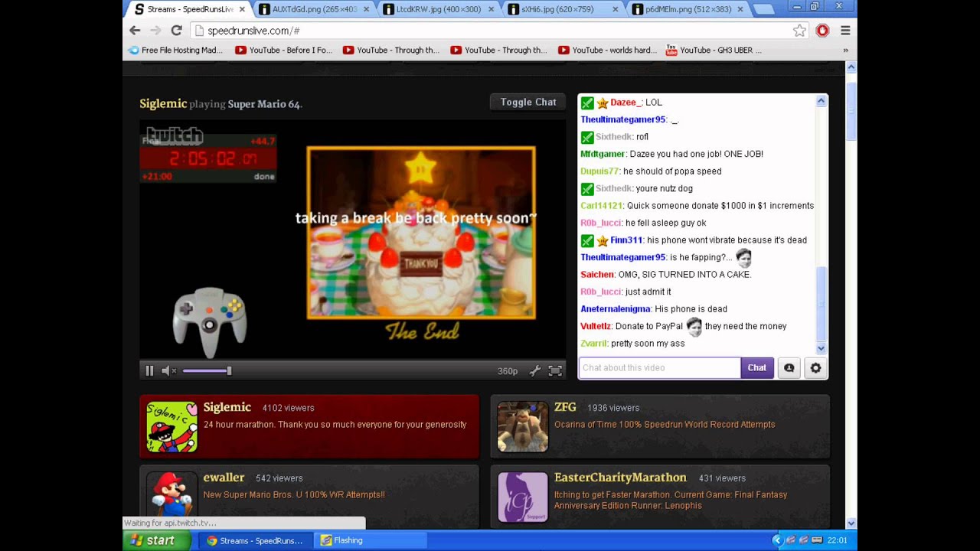Open 'Free File Hosting Mad...' bookmark
The height and width of the screenshot is (551, 980).
(x=175, y=50)
